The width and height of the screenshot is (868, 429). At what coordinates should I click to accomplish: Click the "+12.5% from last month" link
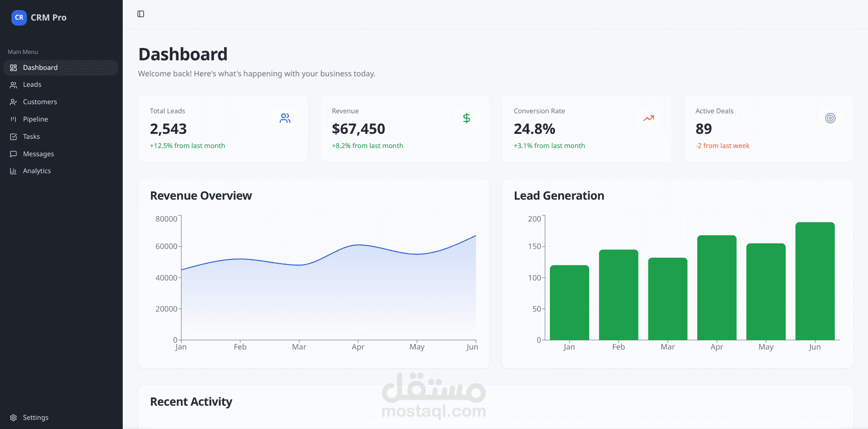pos(187,145)
